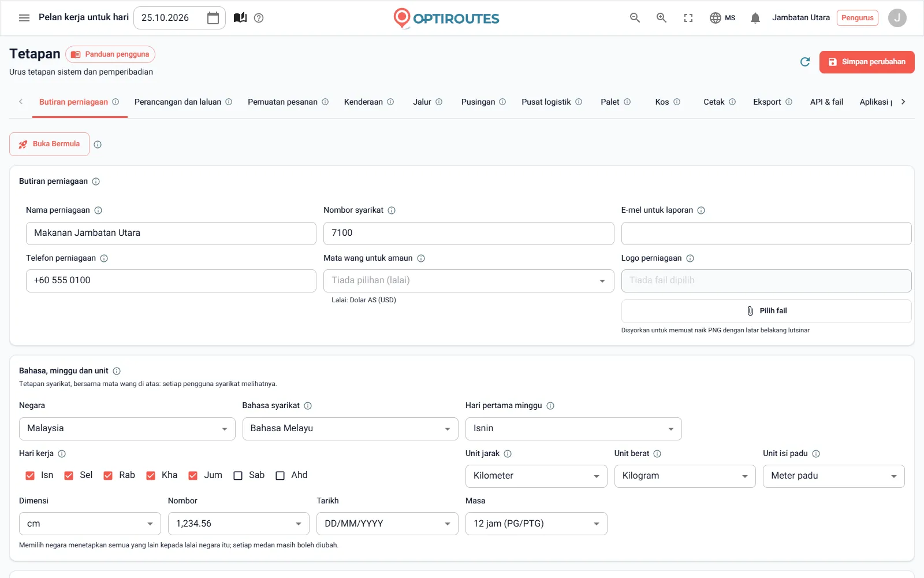The width and height of the screenshot is (924, 578).
Task: Open the map book icon
Action: tap(240, 18)
